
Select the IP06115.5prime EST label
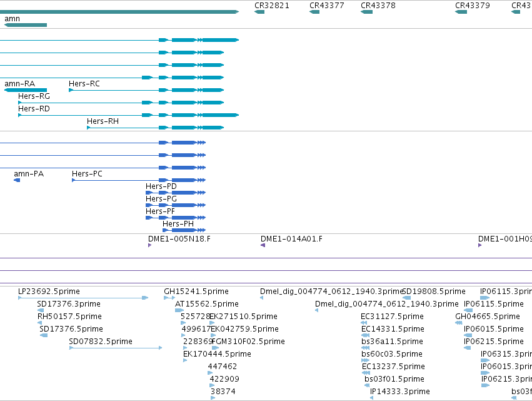(494, 304)
